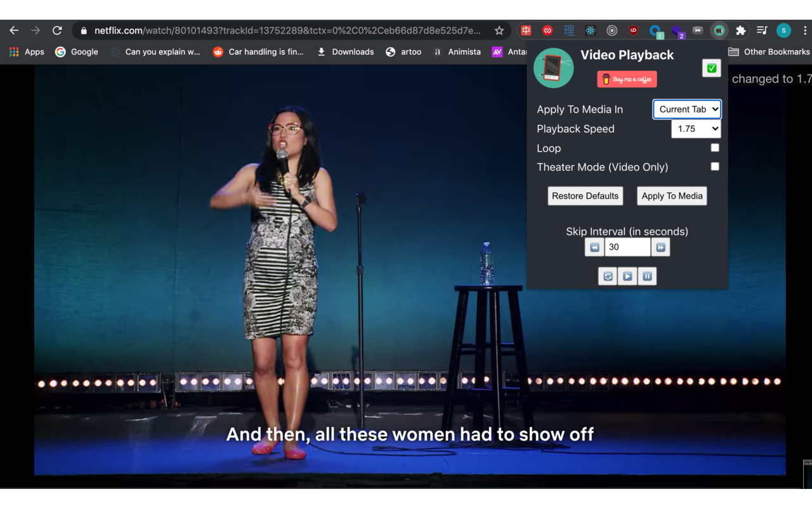Click the Buy me a coffee button
Image resolution: width=812 pixels, height=508 pixels.
click(x=627, y=79)
